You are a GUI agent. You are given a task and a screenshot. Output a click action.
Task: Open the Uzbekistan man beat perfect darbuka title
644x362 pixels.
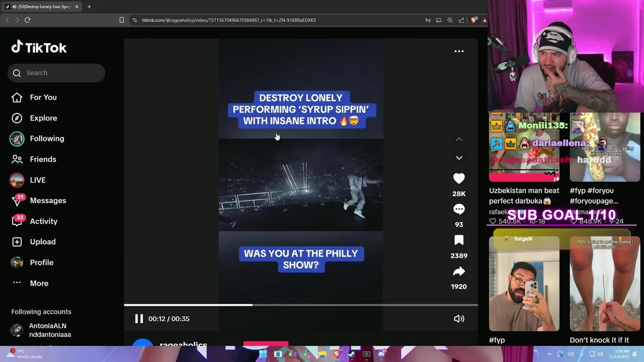click(x=524, y=196)
